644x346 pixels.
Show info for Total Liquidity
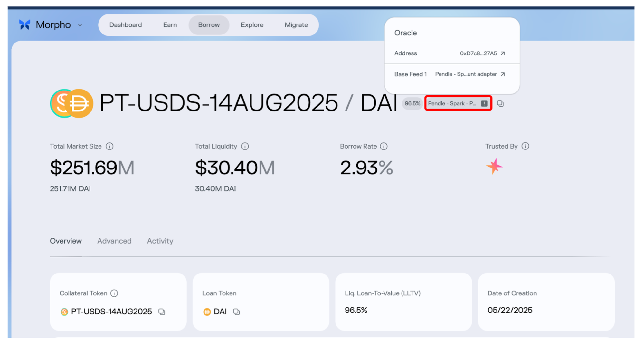245,146
